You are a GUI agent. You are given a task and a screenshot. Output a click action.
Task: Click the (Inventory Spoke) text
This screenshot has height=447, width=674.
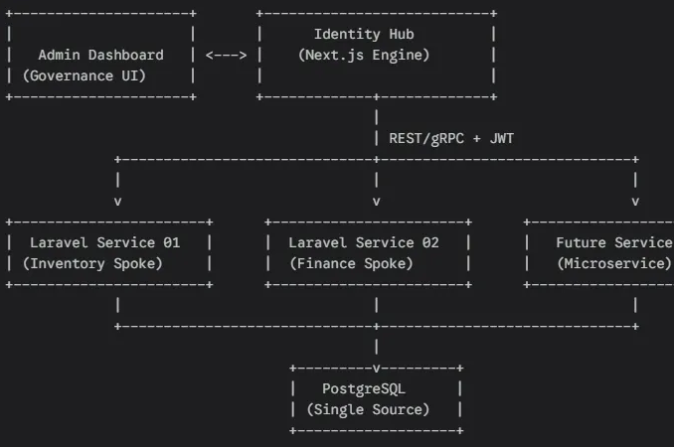pos(96,263)
